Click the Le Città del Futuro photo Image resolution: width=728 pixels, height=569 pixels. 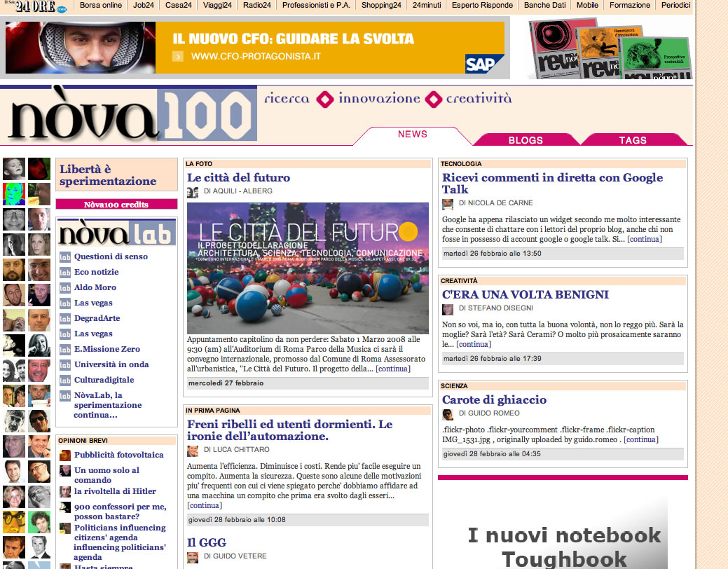pos(308,268)
